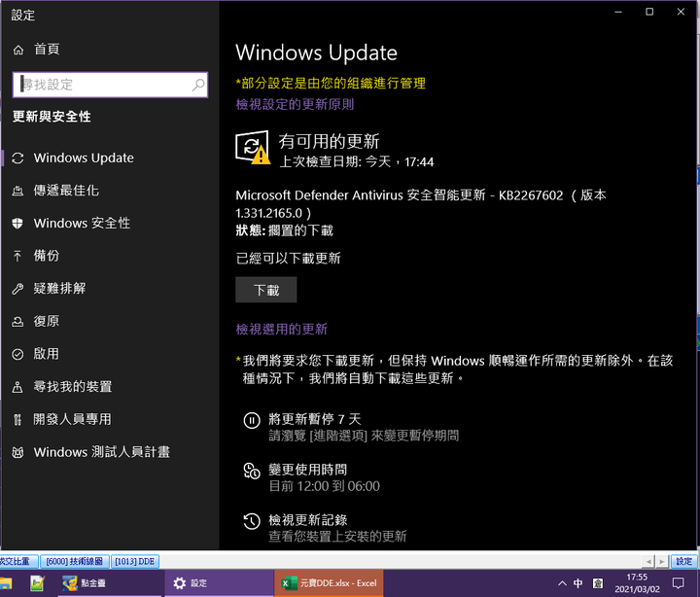The width and height of the screenshot is (700, 597).
Task: Select [1013] DDE tab in background window
Action: pyautogui.click(x=135, y=561)
